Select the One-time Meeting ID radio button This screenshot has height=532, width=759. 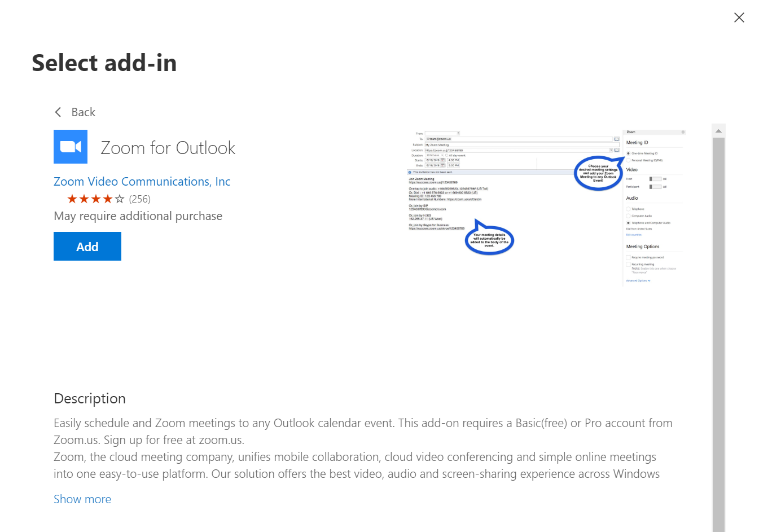(628, 153)
